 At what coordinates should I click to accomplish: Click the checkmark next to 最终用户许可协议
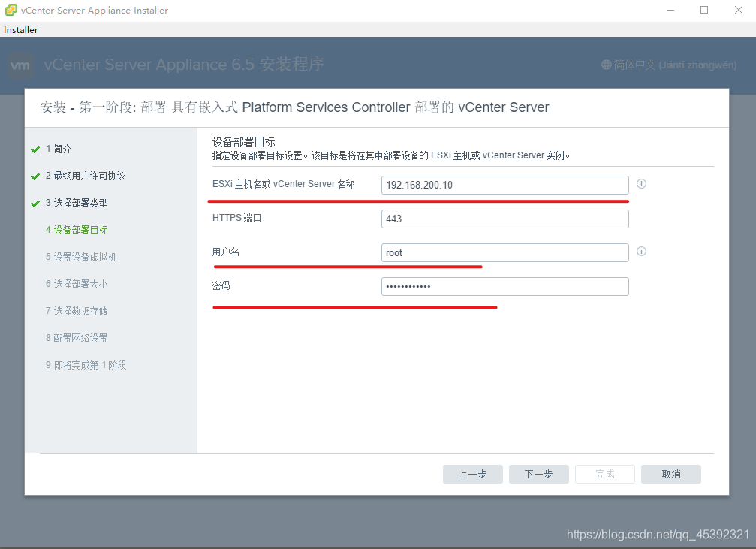click(x=35, y=176)
